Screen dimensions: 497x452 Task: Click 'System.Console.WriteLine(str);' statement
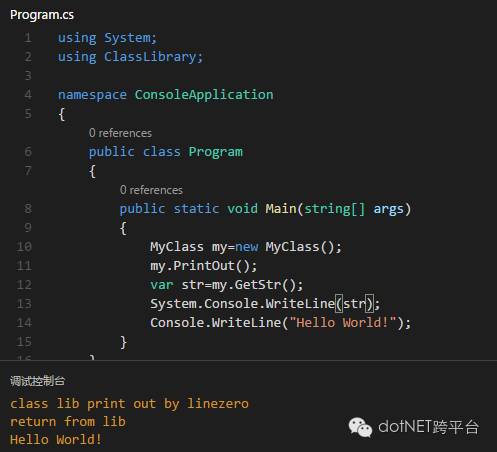[x=265, y=304]
